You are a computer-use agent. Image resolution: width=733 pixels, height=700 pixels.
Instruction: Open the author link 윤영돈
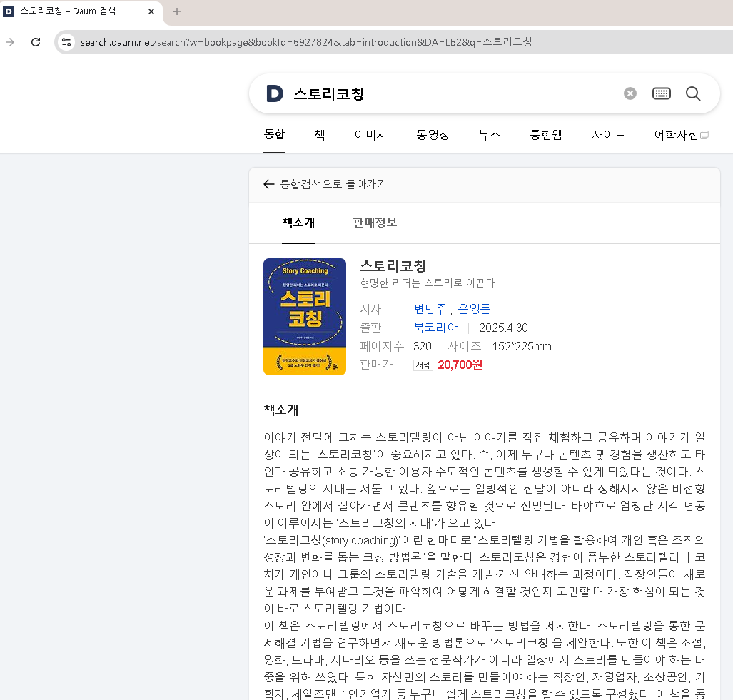click(475, 309)
